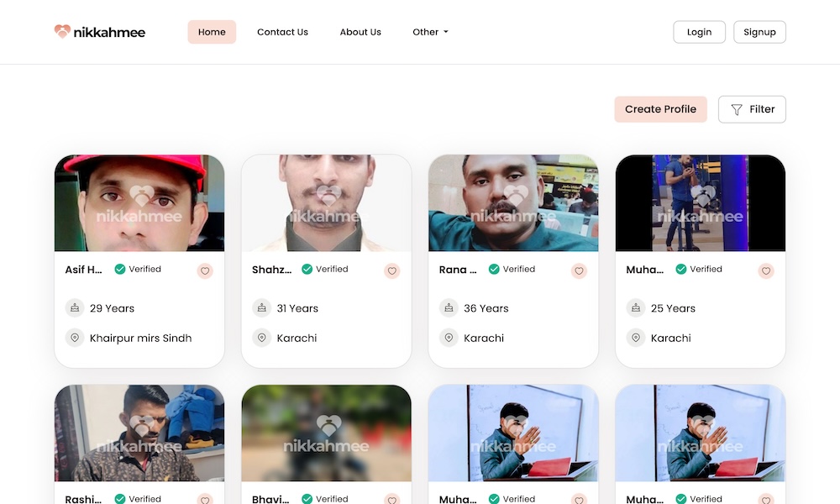Click Create Profile button
Image resolution: width=840 pixels, height=504 pixels.
click(660, 109)
